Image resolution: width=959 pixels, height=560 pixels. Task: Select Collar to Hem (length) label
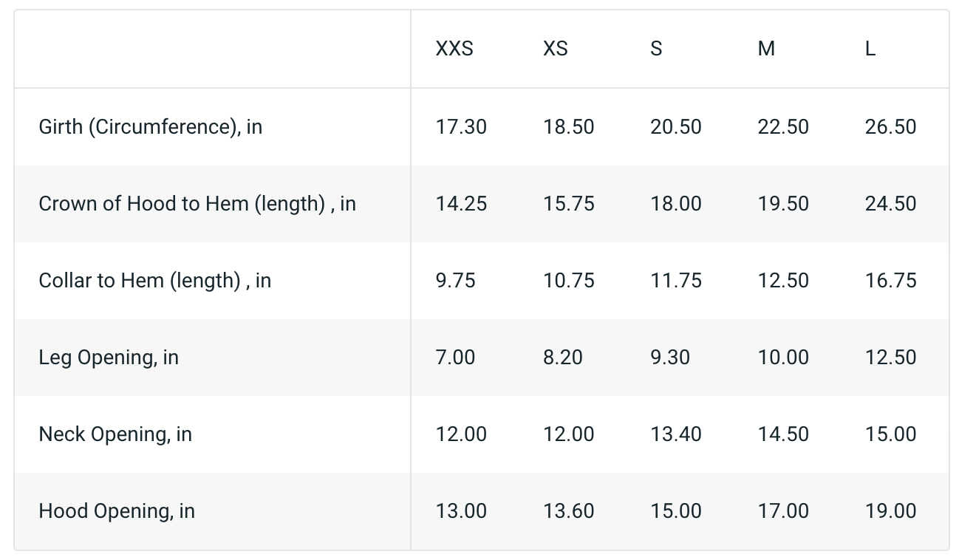[154, 281]
